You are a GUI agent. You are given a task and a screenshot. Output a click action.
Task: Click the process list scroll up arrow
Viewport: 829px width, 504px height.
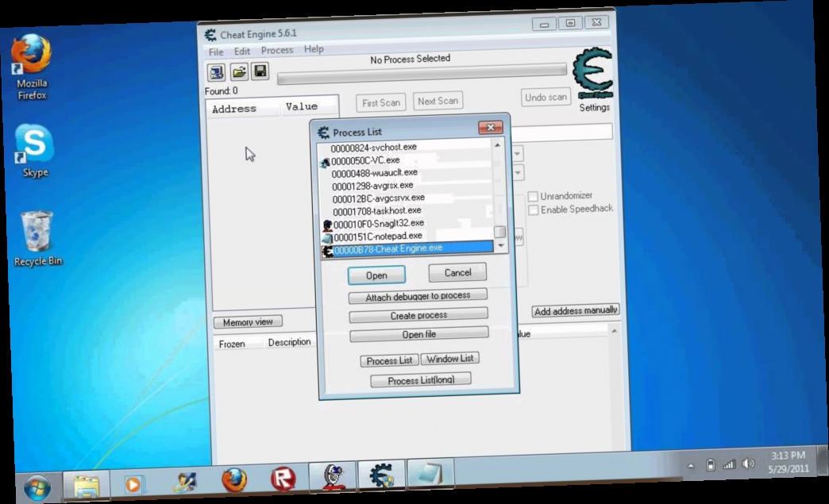(x=498, y=144)
